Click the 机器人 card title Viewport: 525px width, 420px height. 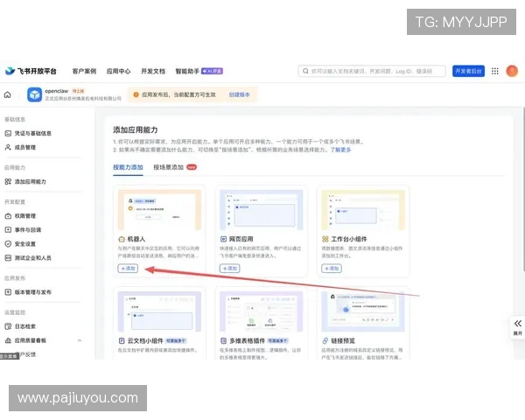tap(136, 239)
